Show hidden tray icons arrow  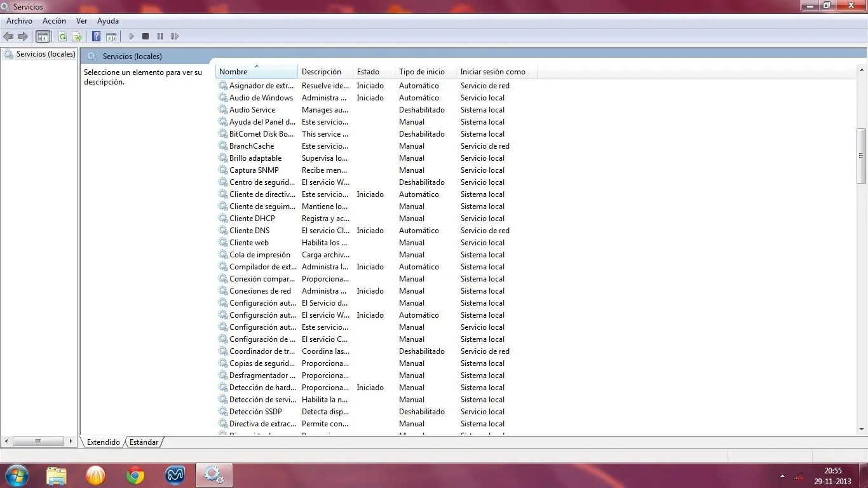pos(782,476)
